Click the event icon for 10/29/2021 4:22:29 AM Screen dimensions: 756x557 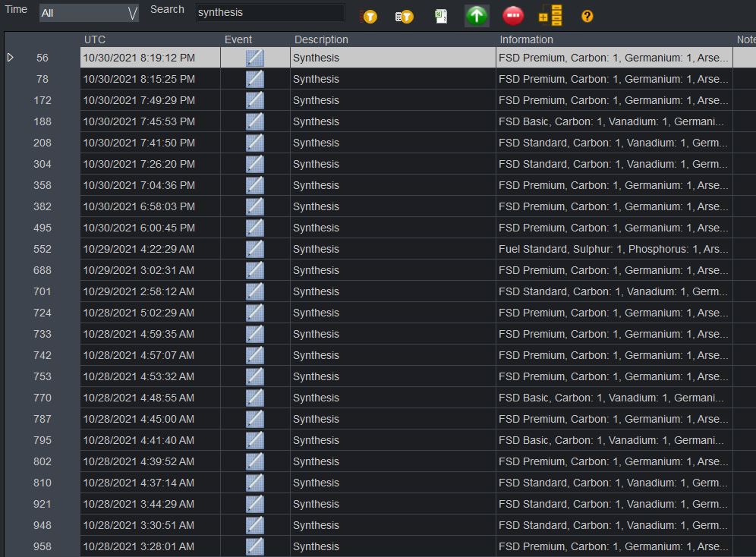(x=254, y=249)
